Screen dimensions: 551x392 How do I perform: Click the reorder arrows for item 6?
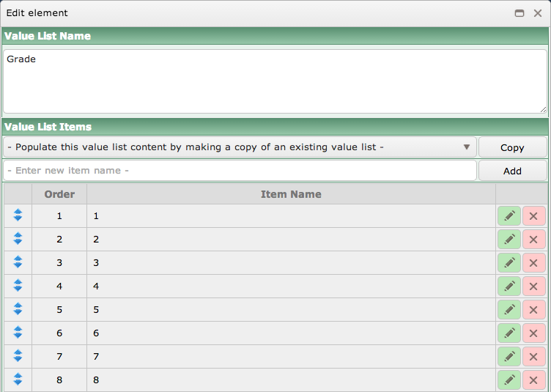pos(18,333)
